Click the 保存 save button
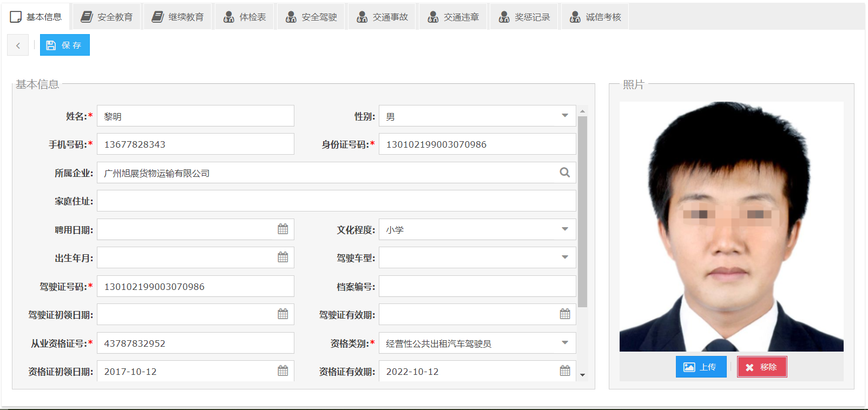868x410 pixels. 65,45
